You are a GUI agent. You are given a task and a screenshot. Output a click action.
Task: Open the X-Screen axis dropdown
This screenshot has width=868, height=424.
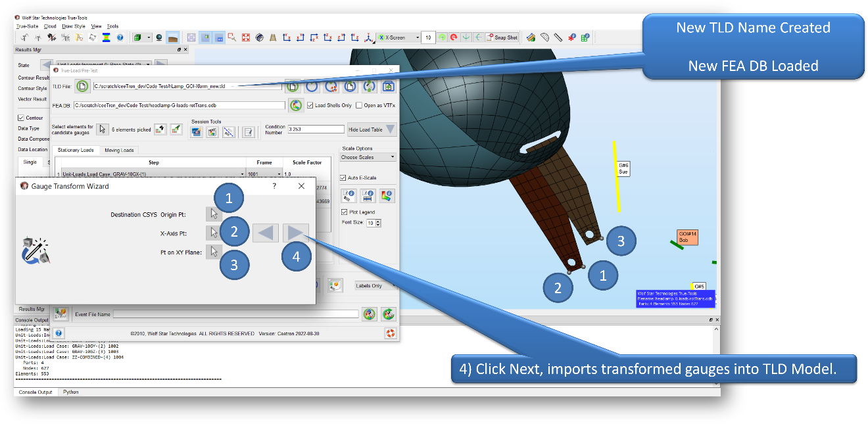pyautogui.click(x=398, y=37)
